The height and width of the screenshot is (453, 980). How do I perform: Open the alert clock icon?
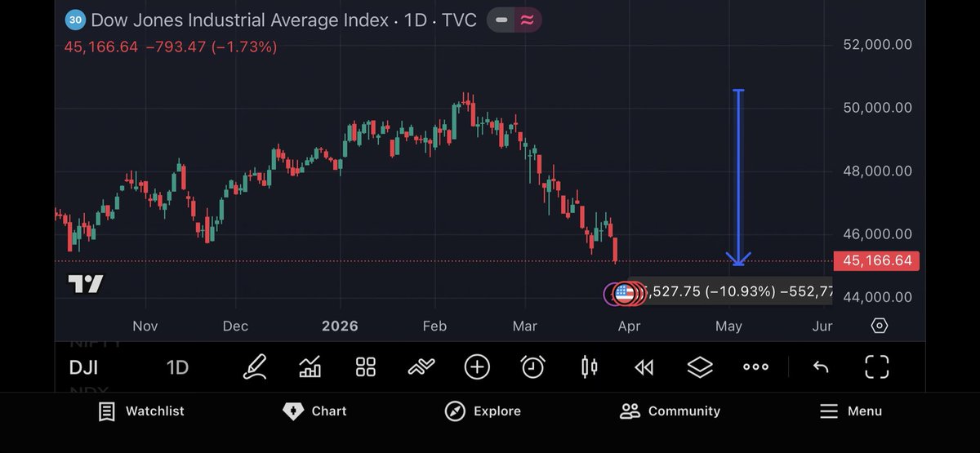pos(532,367)
